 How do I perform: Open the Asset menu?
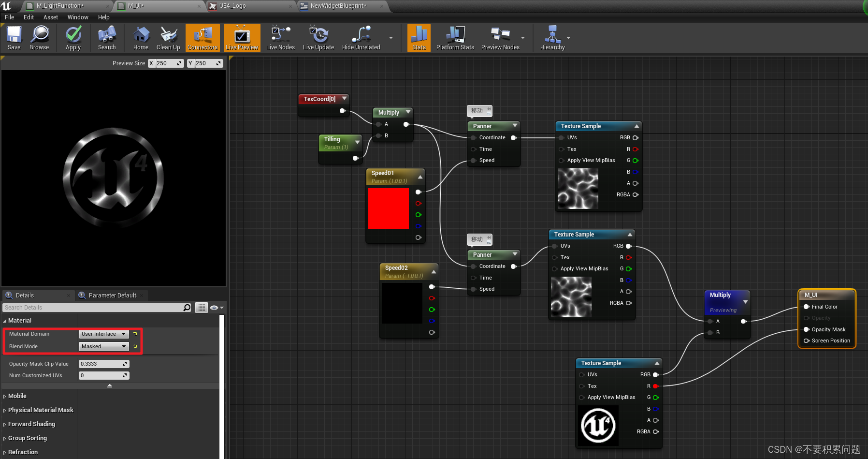pos(51,17)
